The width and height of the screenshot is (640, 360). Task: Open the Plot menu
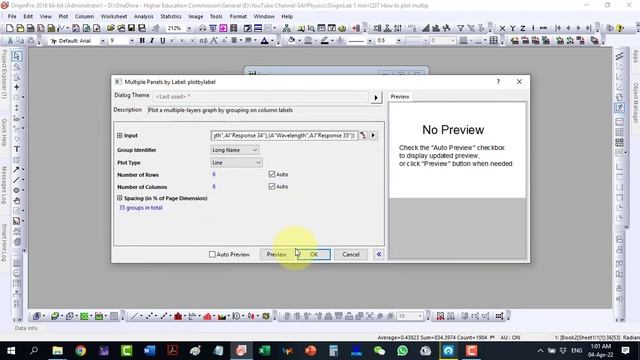[x=63, y=16]
